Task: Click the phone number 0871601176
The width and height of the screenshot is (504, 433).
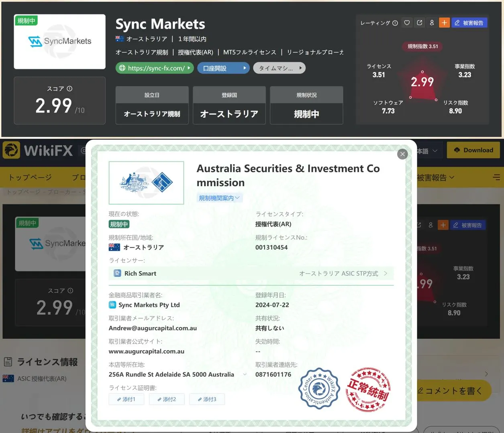Action: pyautogui.click(x=273, y=374)
